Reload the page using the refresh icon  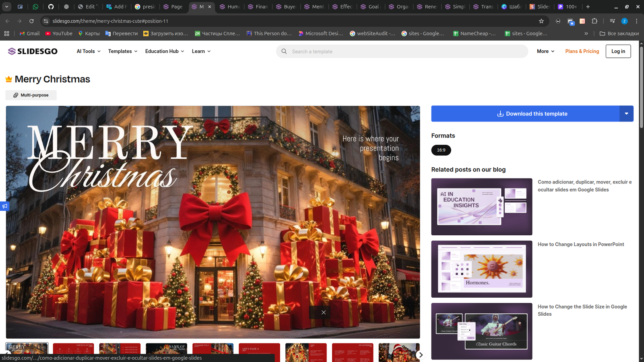point(31,21)
